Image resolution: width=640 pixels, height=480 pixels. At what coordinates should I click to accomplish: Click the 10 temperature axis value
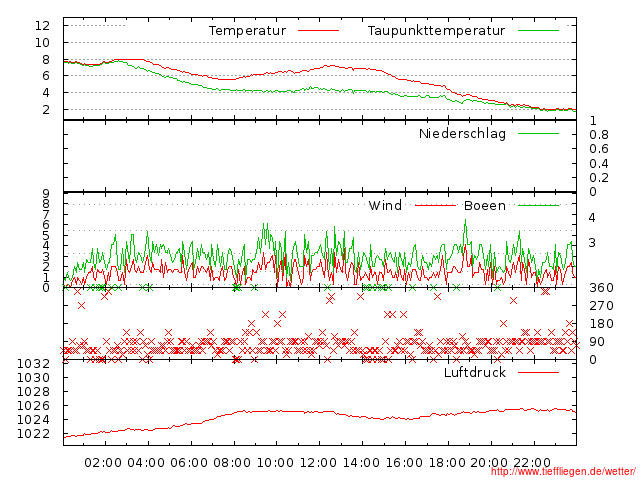[42, 42]
